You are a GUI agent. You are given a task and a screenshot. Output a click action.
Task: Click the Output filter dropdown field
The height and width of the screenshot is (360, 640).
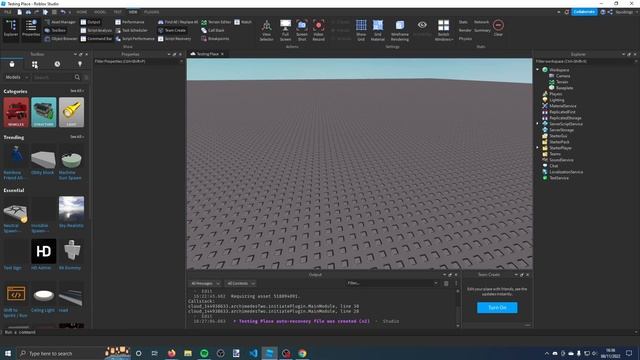[x=392, y=283]
